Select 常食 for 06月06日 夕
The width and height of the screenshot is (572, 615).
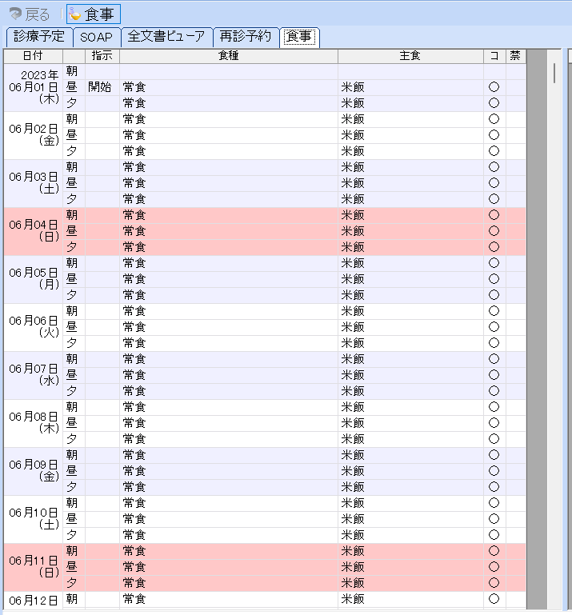click(x=228, y=343)
